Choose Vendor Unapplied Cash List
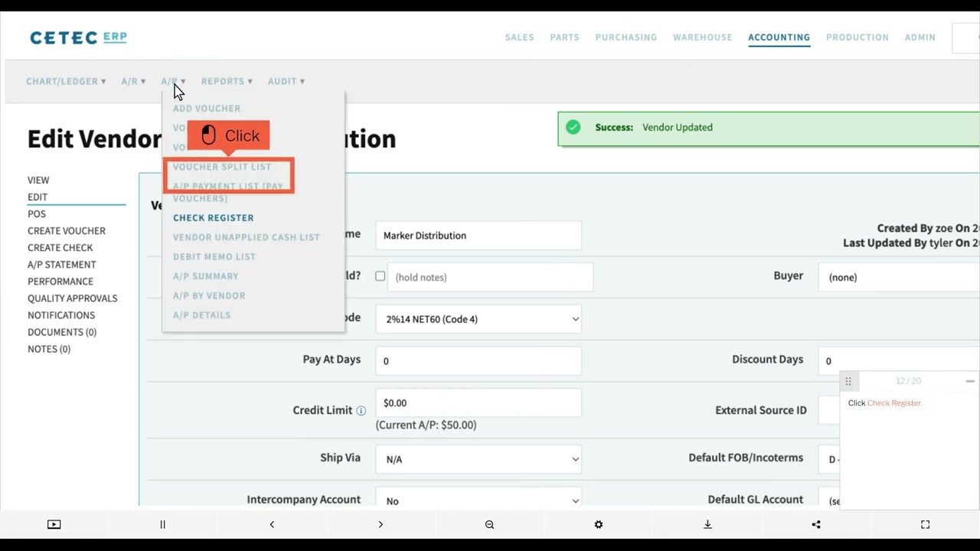Screen dimensions: 980x551 click(x=246, y=237)
